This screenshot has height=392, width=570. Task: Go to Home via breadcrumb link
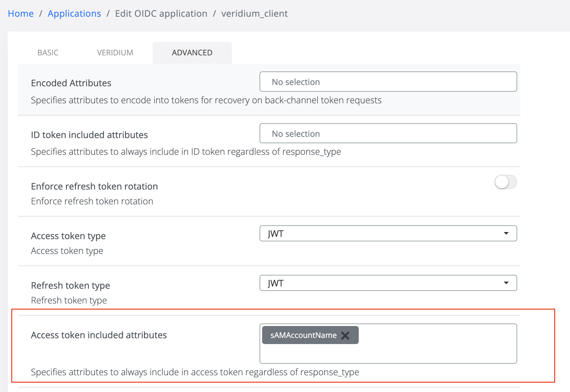pos(21,14)
